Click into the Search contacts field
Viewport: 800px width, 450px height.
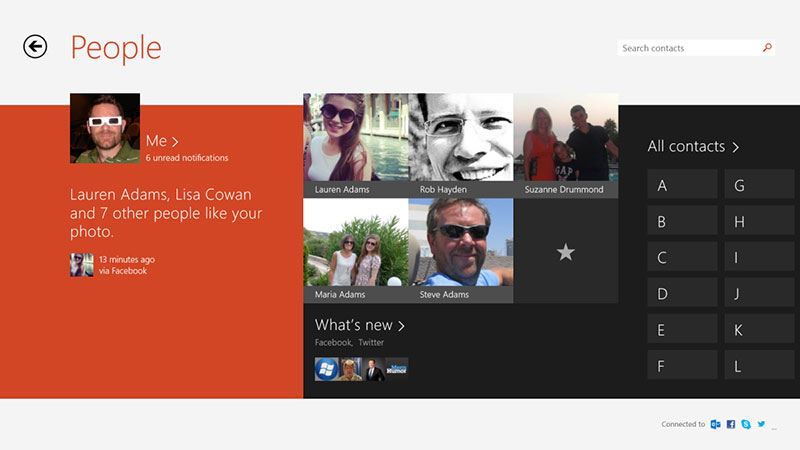[696, 48]
